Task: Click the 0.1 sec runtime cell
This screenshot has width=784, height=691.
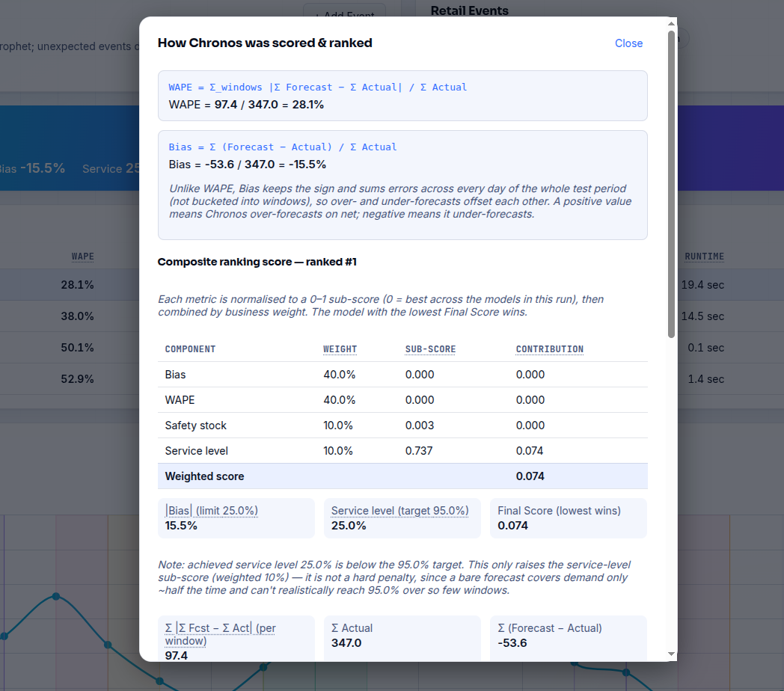Action: [705, 348]
